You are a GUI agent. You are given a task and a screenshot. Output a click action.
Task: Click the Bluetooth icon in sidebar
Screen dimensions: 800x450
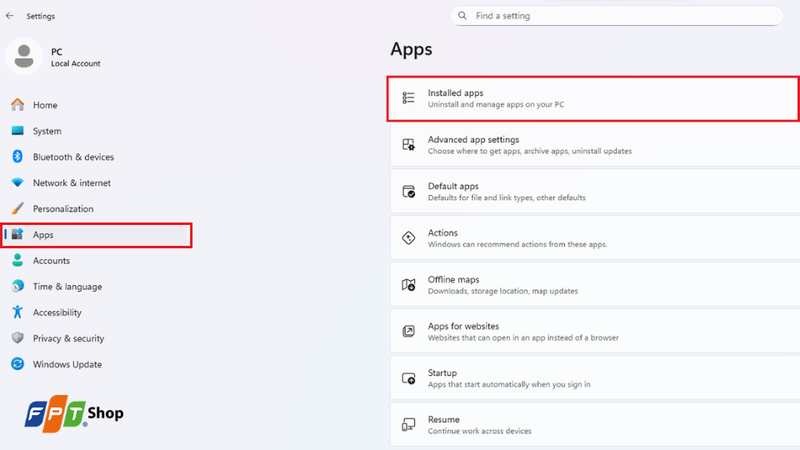pyautogui.click(x=17, y=157)
